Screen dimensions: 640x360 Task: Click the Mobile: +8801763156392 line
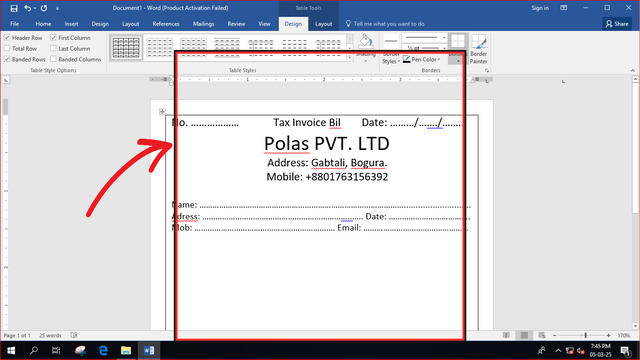click(327, 177)
